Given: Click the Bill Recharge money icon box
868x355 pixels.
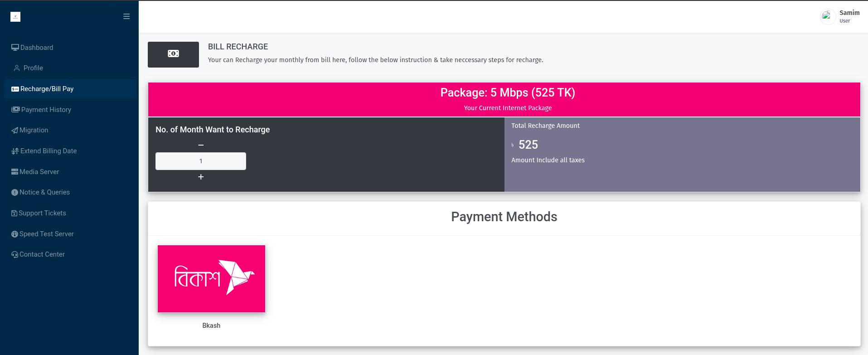Looking at the screenshot, I should click(173, 54).
